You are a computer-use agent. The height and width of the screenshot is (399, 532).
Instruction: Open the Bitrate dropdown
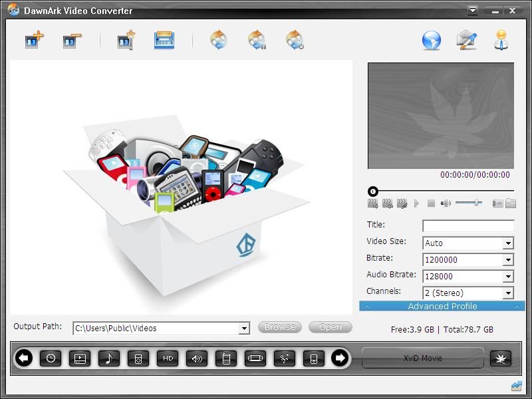click(508, 260)
